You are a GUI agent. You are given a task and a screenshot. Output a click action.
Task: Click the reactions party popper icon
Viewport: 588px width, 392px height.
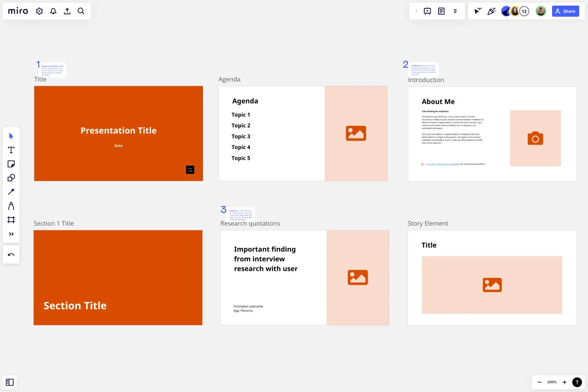pos(492,11)
